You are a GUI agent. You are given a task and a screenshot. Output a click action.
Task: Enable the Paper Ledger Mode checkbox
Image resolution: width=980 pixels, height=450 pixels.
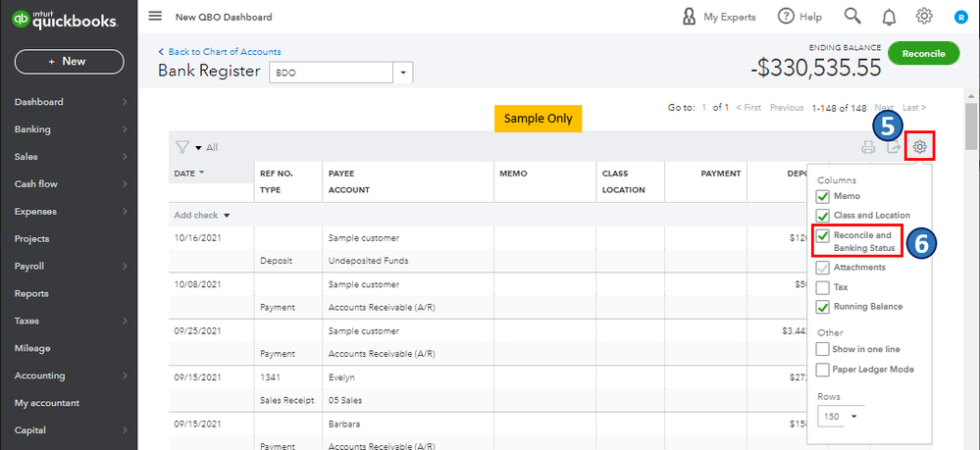click(824, 370)
